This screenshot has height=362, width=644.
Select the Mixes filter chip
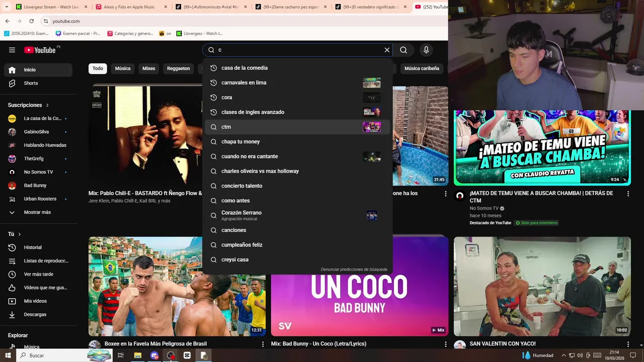149,68
